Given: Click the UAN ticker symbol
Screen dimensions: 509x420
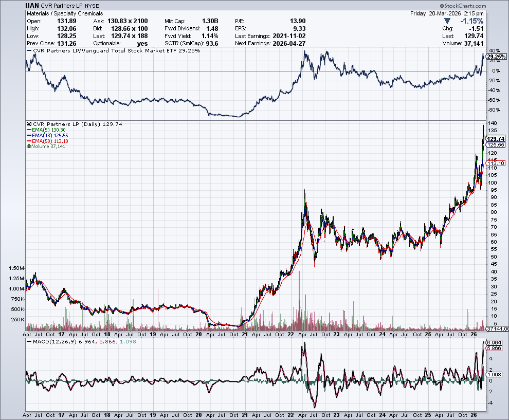Looking at the screenshot, I should click(32, 6).
